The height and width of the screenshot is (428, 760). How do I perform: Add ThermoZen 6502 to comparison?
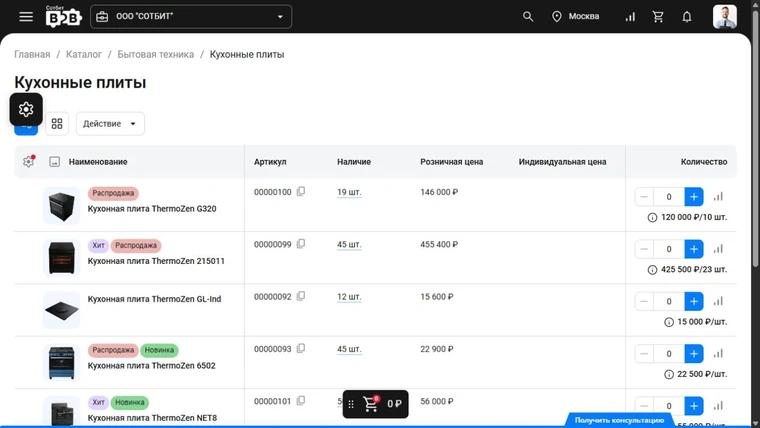tap(718, 354)
